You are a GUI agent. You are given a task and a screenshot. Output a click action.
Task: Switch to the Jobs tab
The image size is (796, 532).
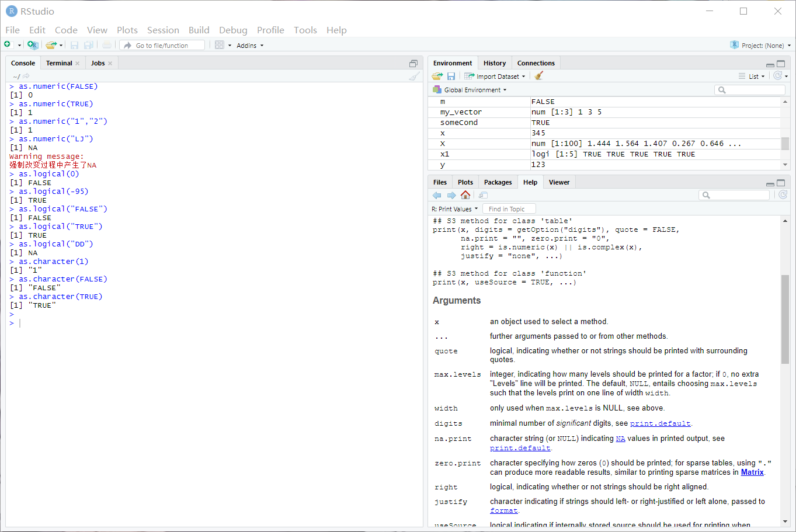click(x=98, y=63)
